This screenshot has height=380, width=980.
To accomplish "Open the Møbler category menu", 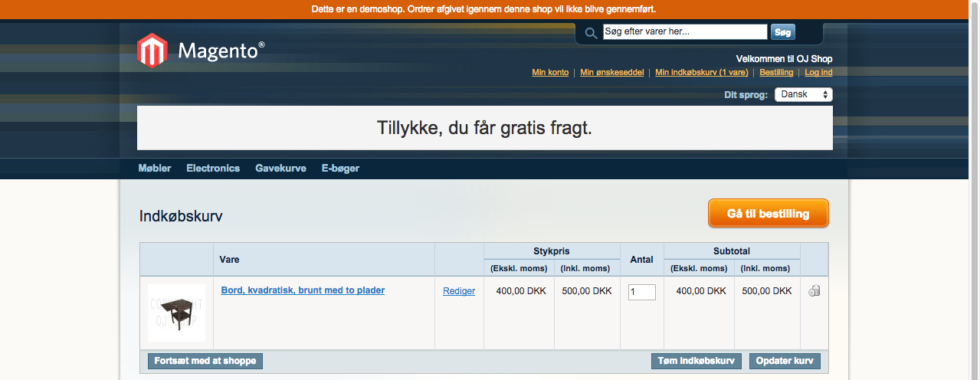I will pyautogui.click(x=155, y=169).
